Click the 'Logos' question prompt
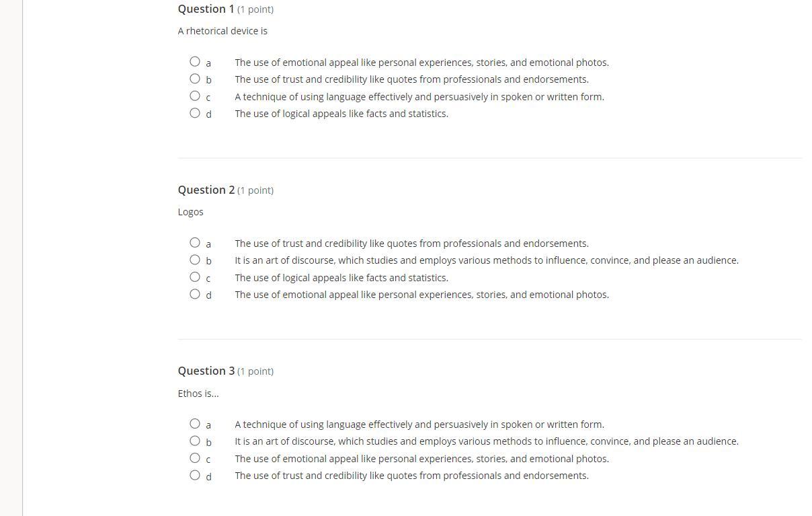This screenshot has width=812, height=516. coord(190,212)
